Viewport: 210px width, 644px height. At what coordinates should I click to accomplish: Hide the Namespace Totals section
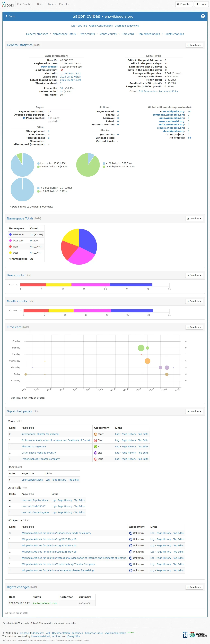[38, 218]
